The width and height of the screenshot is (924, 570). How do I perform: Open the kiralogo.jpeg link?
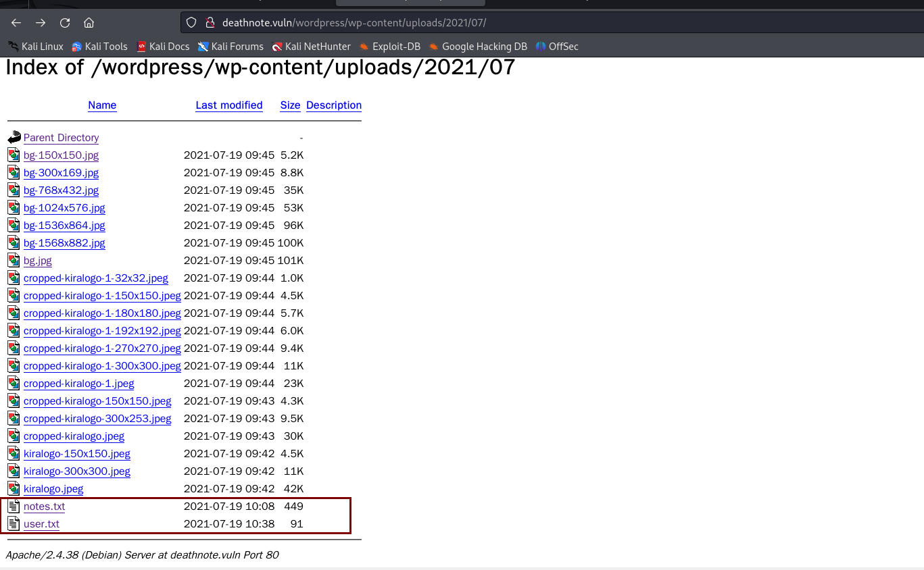click(53, 489)
